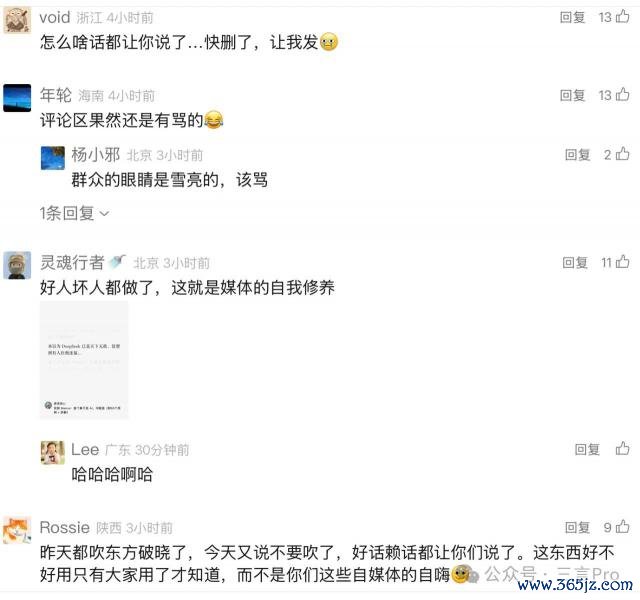
Task: Open 灵魂行者's profile avatar
Action: 17,265
